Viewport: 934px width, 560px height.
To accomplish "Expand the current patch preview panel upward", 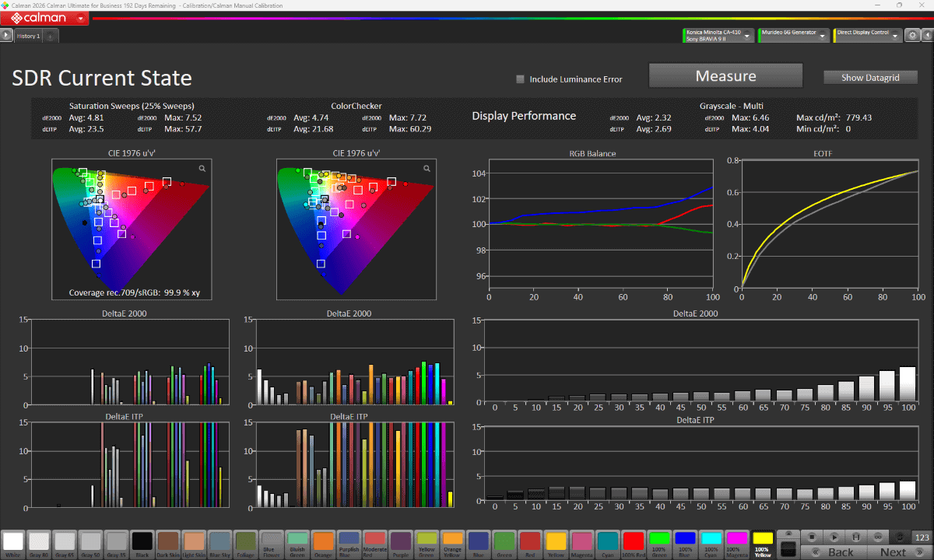I will [x=788, y=534].
